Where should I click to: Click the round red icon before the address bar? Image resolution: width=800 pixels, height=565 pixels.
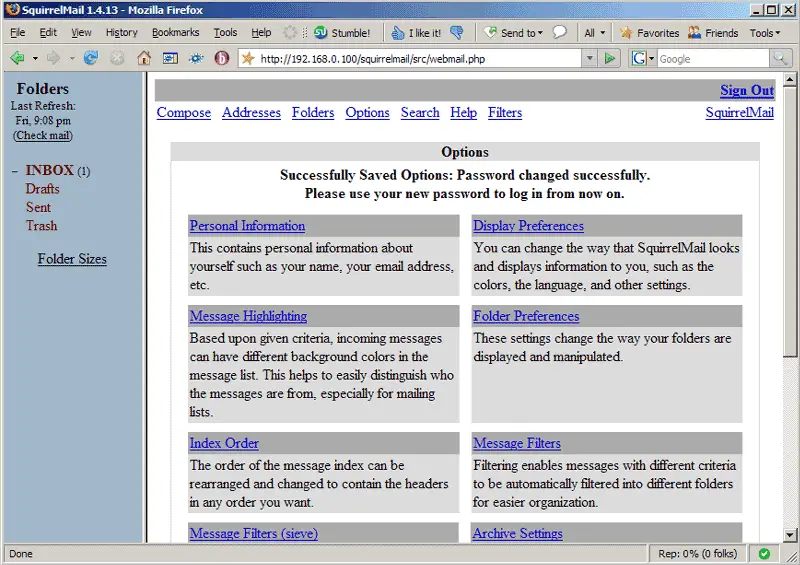[221, 58]
